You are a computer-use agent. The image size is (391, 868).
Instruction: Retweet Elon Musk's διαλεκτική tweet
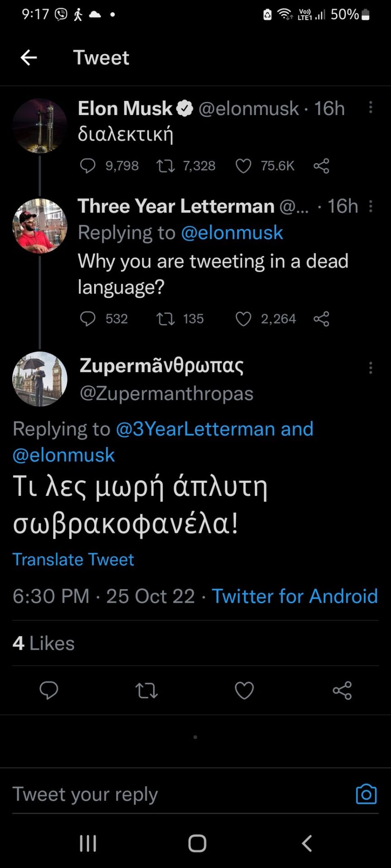pos(166,166)
